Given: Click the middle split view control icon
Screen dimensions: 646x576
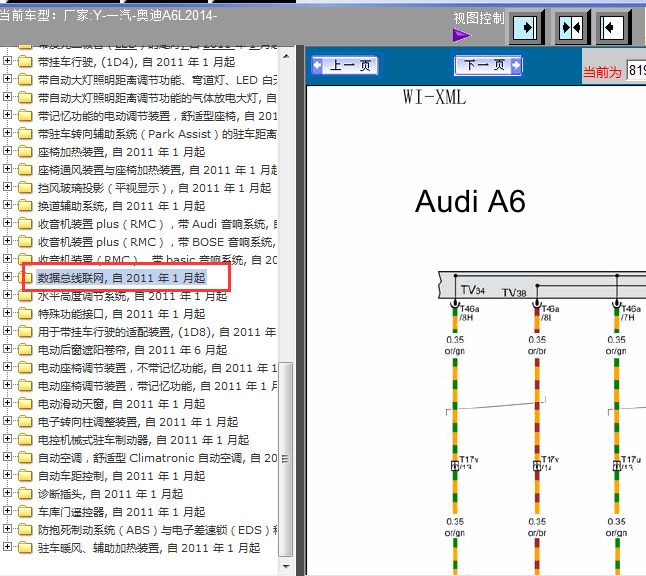Looking at the screenshot, I should tap(572, 28).
